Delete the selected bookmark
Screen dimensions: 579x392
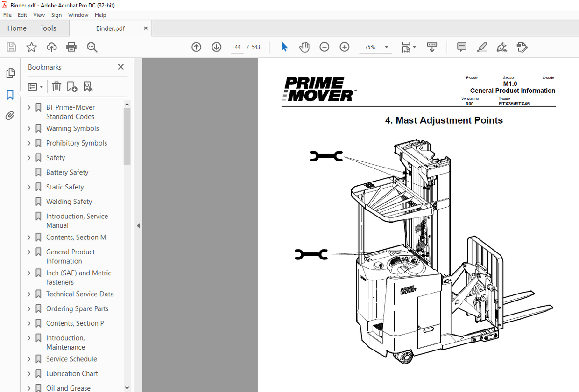point(56,86)
